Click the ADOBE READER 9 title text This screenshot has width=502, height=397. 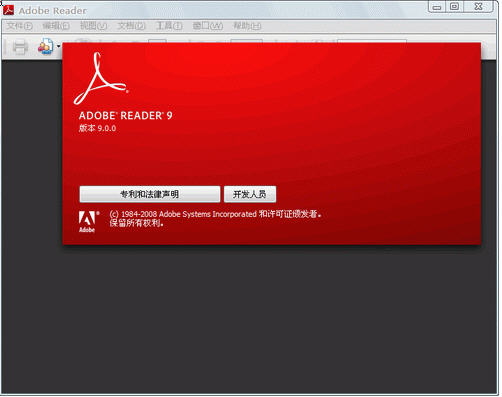point(125,116)
